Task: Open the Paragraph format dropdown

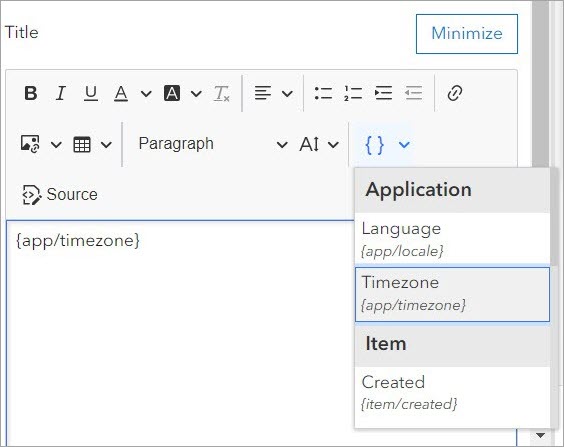Action: tap(213, 144)
